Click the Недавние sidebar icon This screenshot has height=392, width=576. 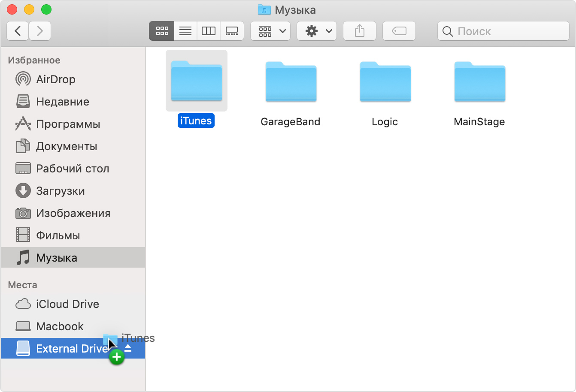click(x=23, y=101)
